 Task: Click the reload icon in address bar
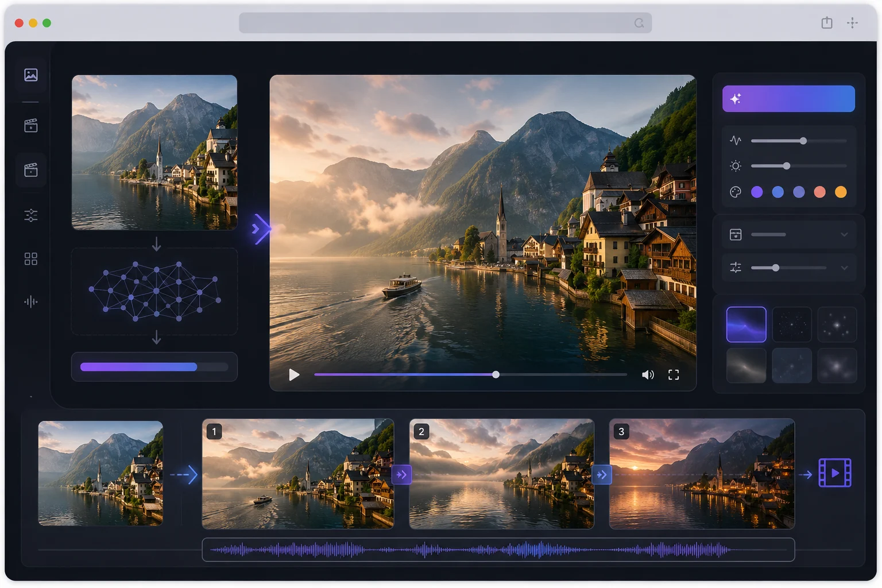pos(639,23)
